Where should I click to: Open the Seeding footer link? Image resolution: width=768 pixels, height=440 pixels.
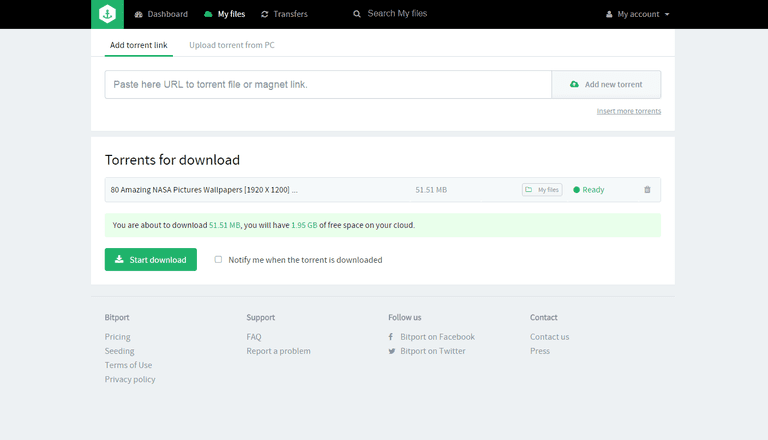click(120, 351)
